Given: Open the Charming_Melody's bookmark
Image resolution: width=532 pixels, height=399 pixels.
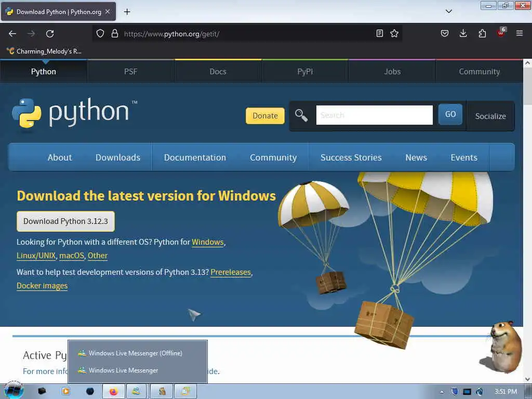Looking at the screenshot, I should click(44, 51).
